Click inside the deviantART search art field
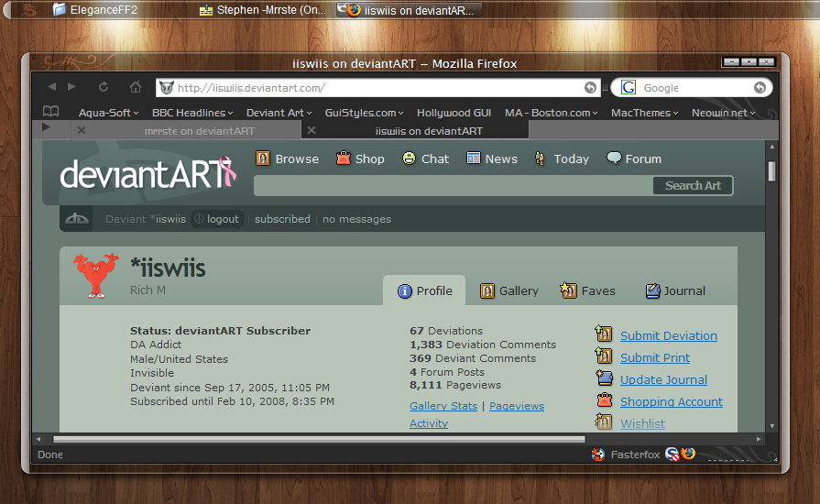 click(453, 186)
